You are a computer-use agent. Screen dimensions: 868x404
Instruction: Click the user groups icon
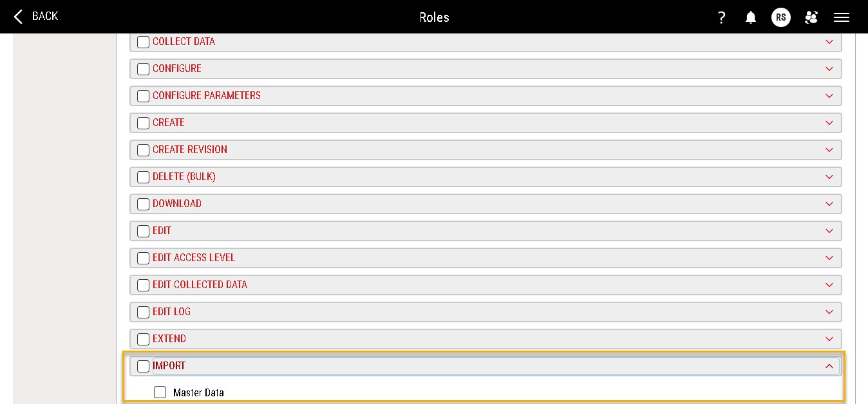[811, 17]
